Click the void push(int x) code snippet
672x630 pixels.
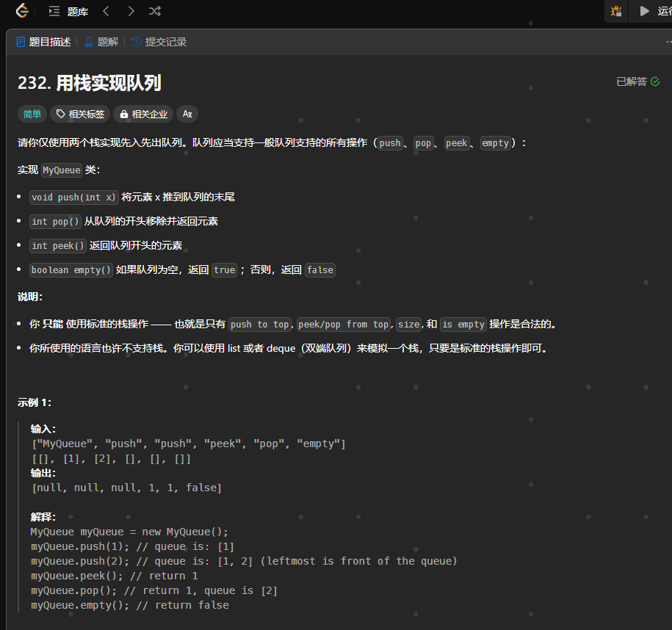pos(73,197)
